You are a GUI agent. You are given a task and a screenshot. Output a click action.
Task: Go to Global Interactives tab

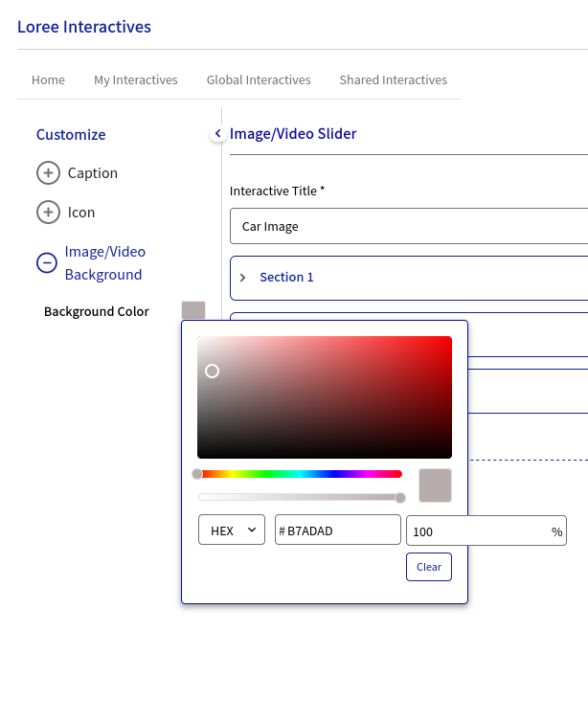click(x=259, y=80)
